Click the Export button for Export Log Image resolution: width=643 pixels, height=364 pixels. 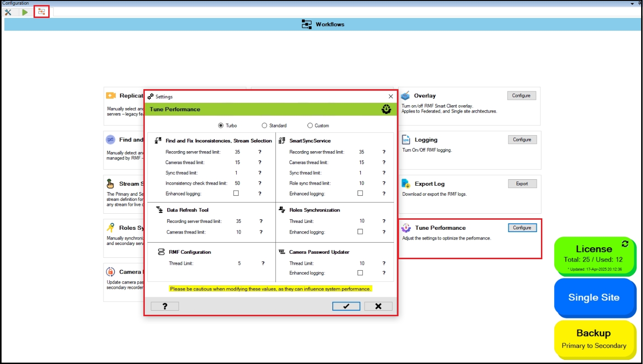(522, 184)
